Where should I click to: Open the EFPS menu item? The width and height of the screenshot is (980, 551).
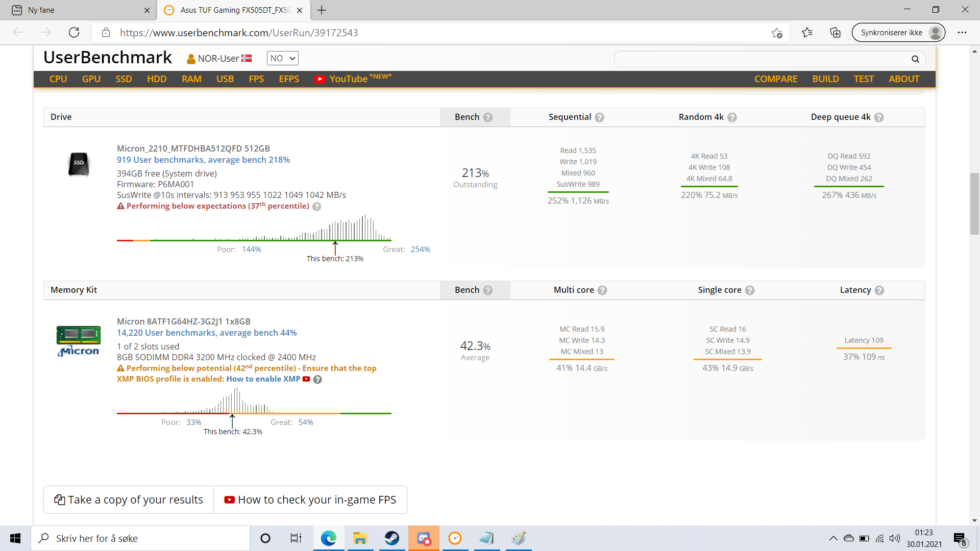[289, 79]
